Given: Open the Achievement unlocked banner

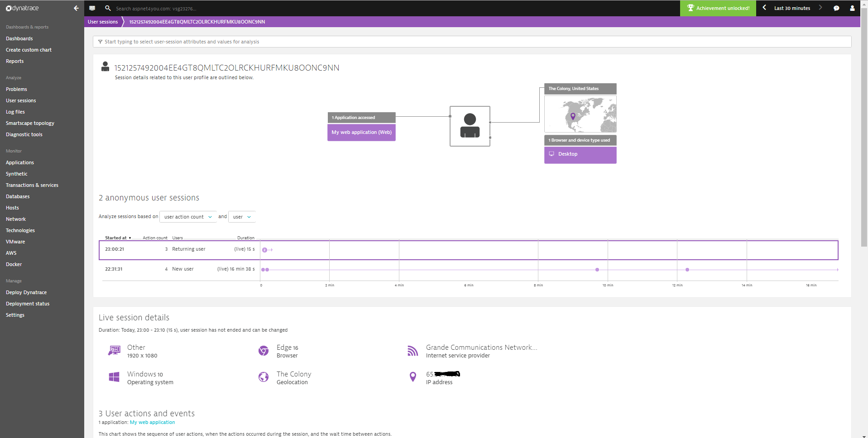Looking at the screenshot, I should (718, 8).
